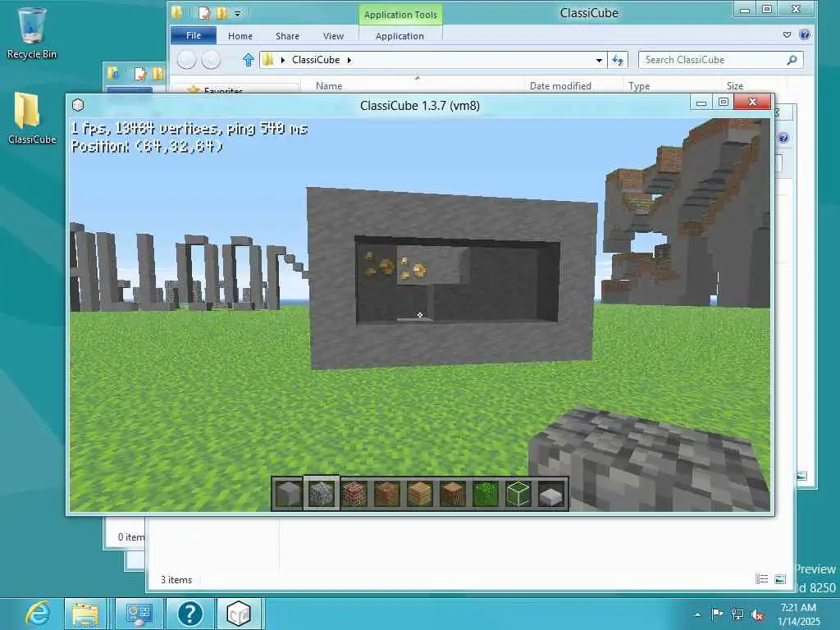Open the Help taskbar item
The height and width of the screenshot is (630, 840).
[189, 614]
